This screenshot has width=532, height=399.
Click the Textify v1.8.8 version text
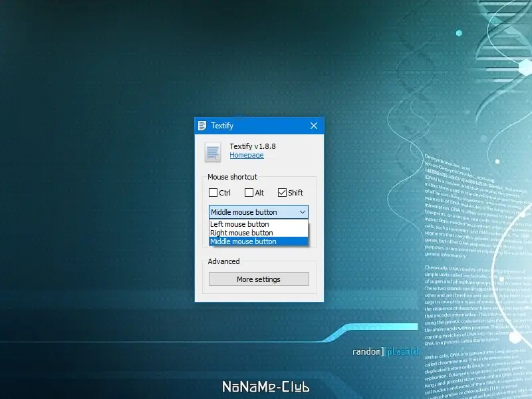point(253,146)
